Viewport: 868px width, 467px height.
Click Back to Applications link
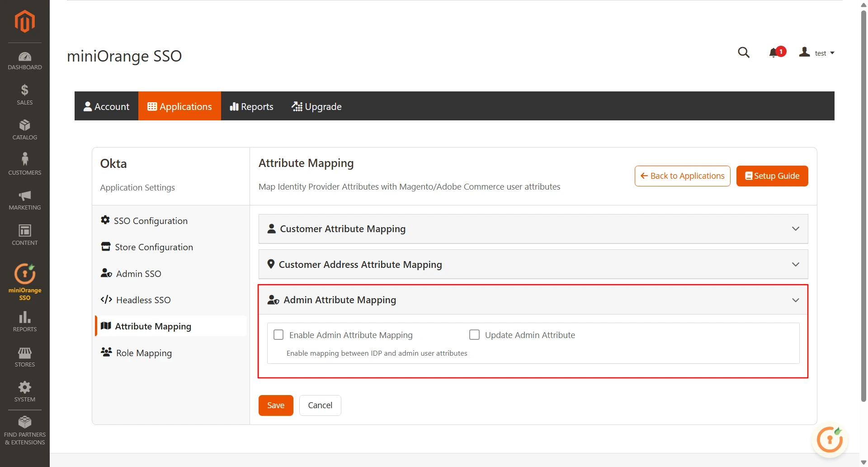point(682,176)
